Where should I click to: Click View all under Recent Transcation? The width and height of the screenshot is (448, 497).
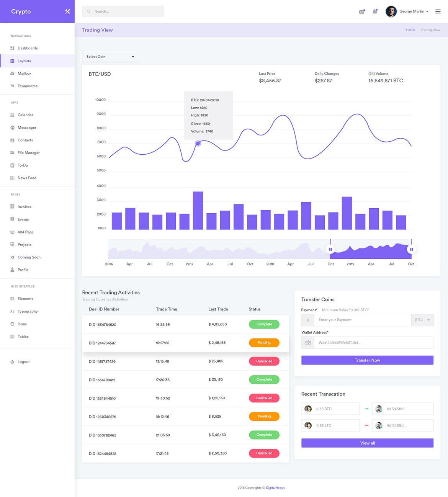pos(367,443)
